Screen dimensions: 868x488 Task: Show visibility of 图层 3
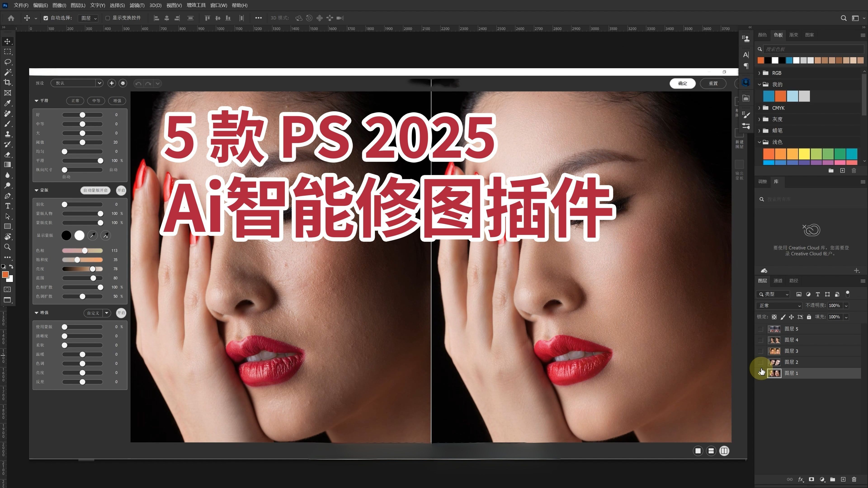coord(761,351)
